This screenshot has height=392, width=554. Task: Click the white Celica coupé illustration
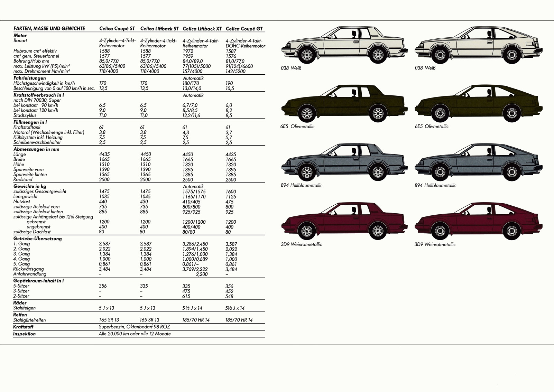click(344, 45)
